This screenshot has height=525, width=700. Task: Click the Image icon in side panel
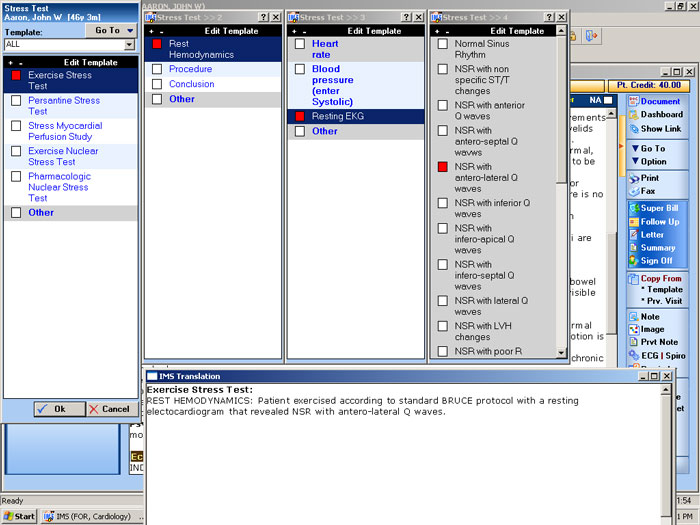[633, 329]
